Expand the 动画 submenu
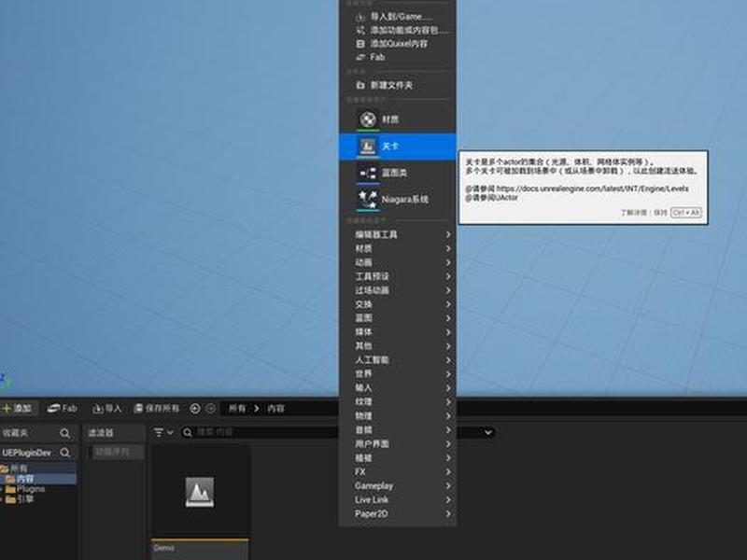 pos(398,262)
